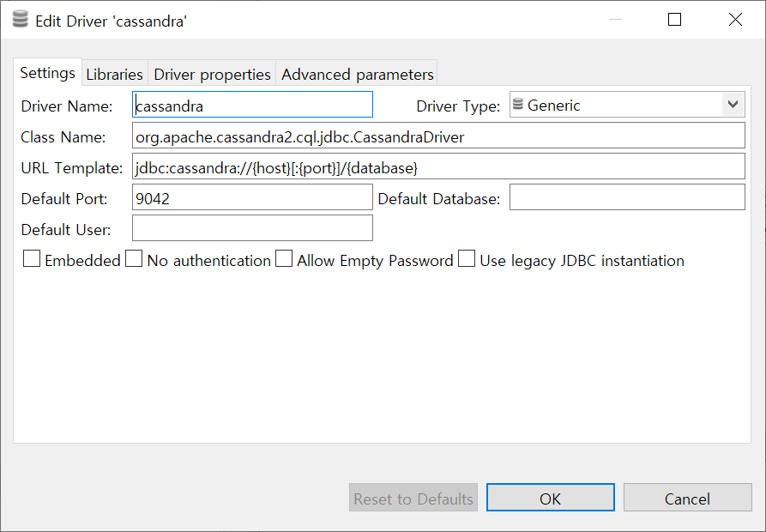766x532 pixels.
Task: Open the Driver Type dropdown arrow
Action: pos(733,105)
